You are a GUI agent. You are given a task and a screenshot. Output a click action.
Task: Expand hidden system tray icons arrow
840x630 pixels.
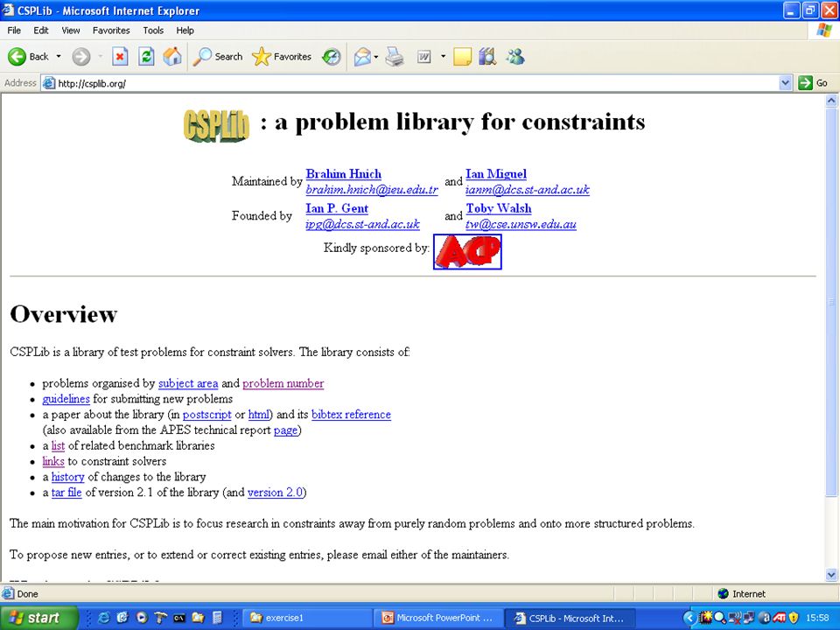[x=690, y=619]
